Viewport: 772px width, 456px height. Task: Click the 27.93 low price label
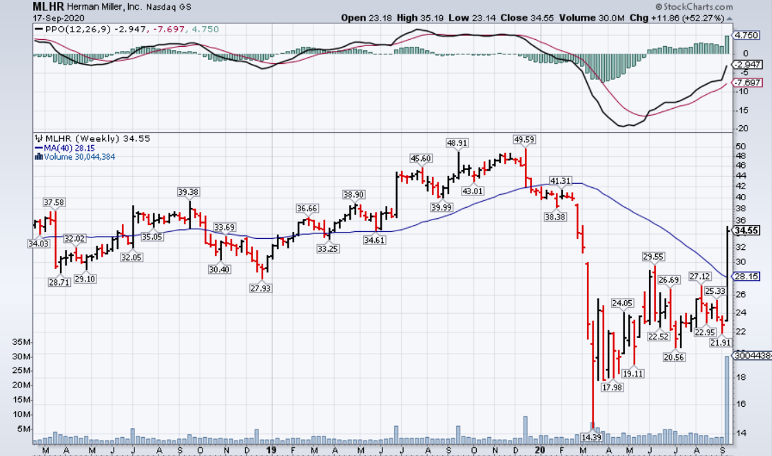(260, 289)
